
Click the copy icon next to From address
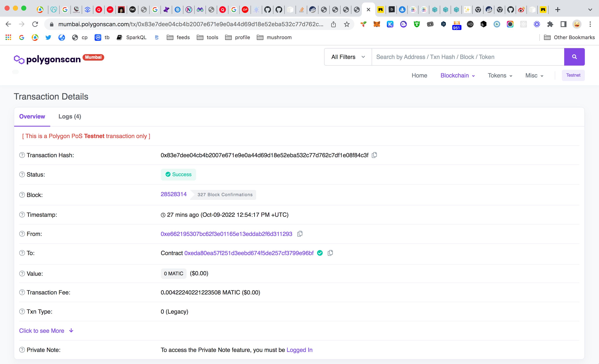point(301,234)
